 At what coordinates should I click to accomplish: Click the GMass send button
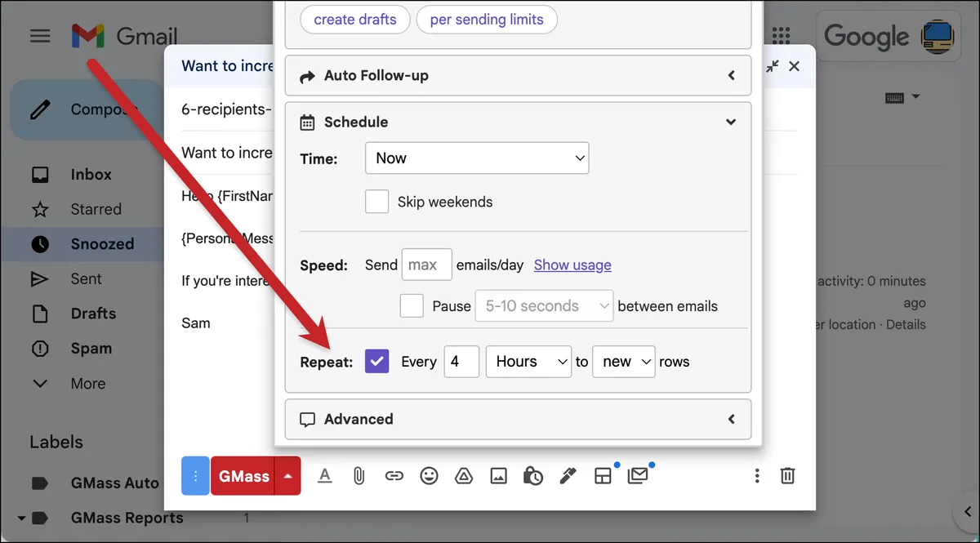click(x=243, y=476)
